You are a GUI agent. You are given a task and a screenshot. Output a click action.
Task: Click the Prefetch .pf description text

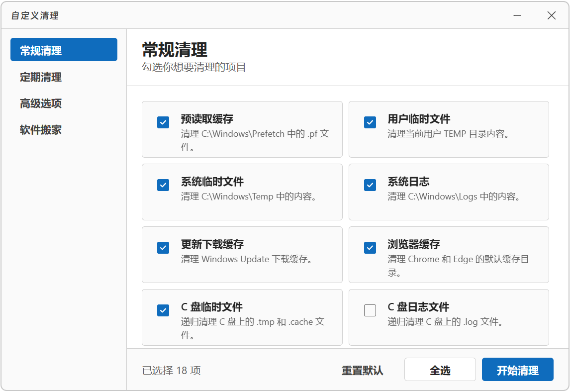(x=255, y=140)
